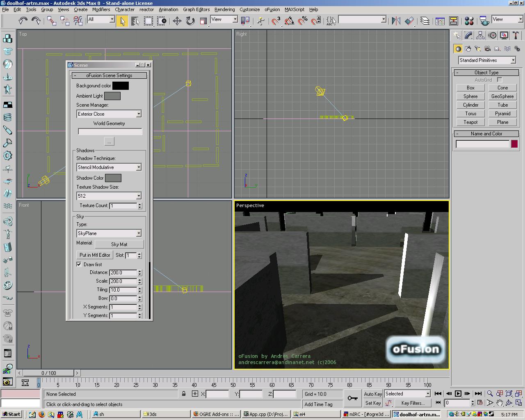Switch to mIRC taskbar window
This screenshot has height=420, width=525.
click(x=366, y=414)
